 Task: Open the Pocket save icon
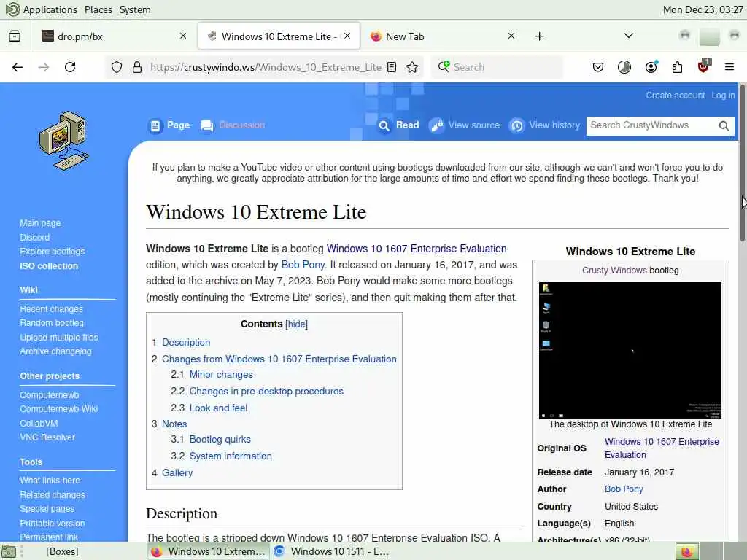tap(598, 67)
